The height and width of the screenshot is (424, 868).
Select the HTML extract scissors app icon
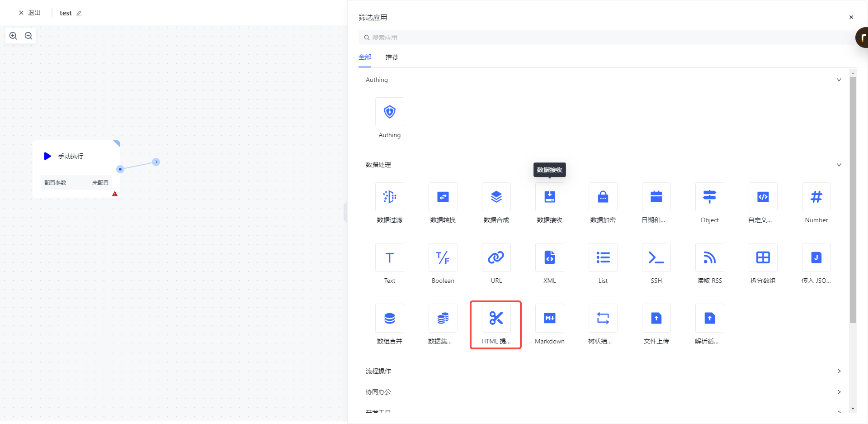click(x=496, y=319)
